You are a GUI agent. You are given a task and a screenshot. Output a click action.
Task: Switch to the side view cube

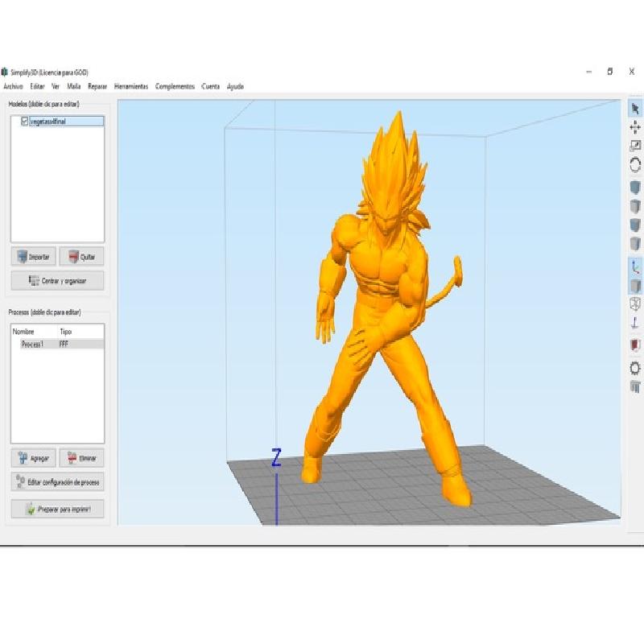635,244
